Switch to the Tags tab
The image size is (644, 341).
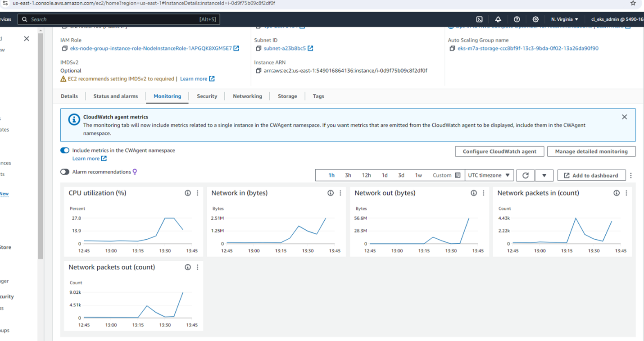tap(318, 96)
